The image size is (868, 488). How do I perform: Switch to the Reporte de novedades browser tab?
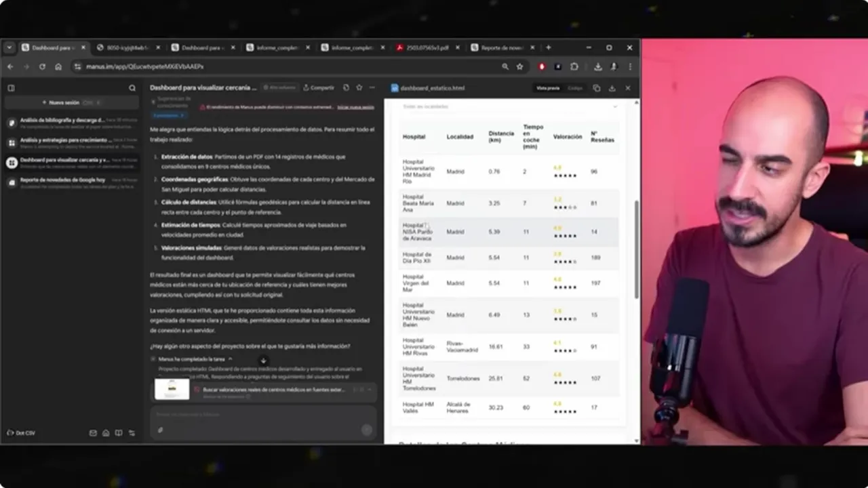point(503,48)
